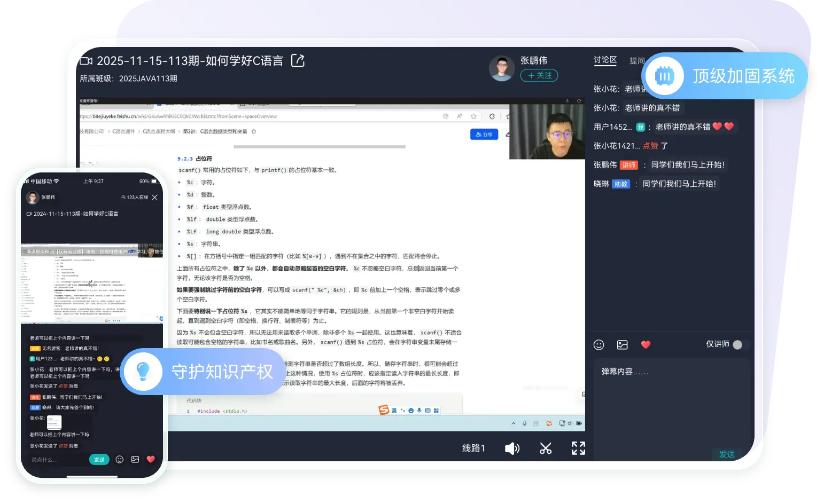Click the image upload icon in the discussion panel
Image resolution: width=824 pixels, height=504 pixels.
pyautogui.click(x=622, y=345)
